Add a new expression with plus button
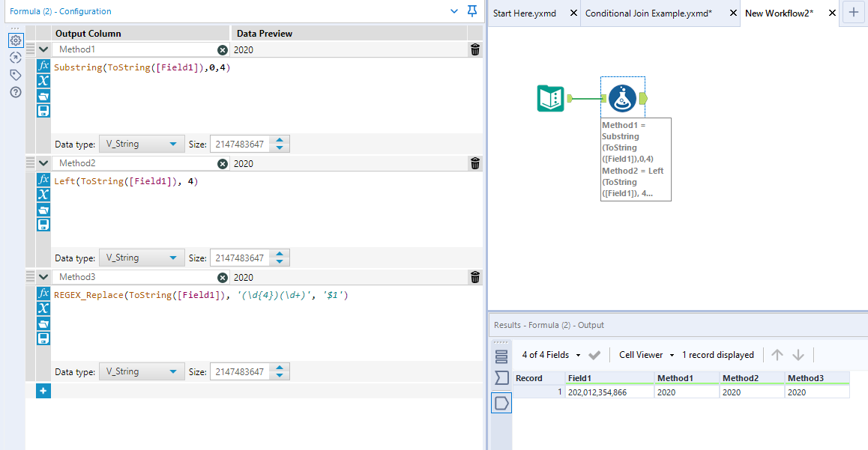The width and height of the screenshot is (868, 450). (x=43, y=391)
